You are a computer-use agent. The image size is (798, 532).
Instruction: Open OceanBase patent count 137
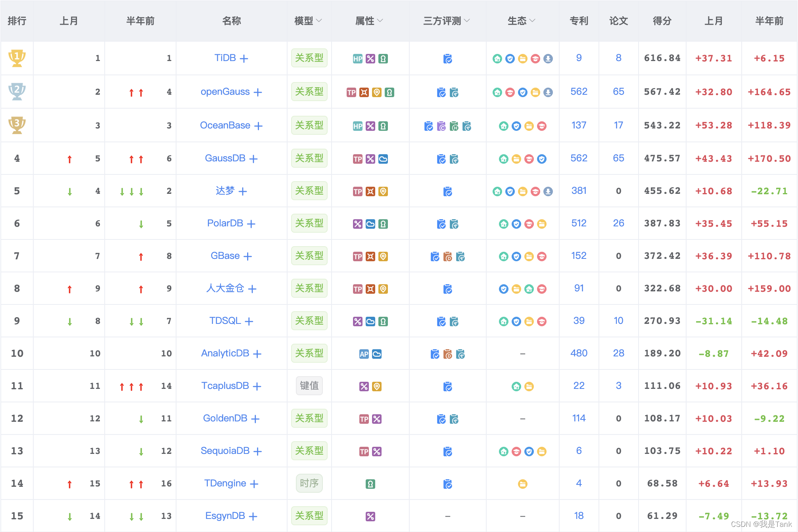[x=579, y=125]
